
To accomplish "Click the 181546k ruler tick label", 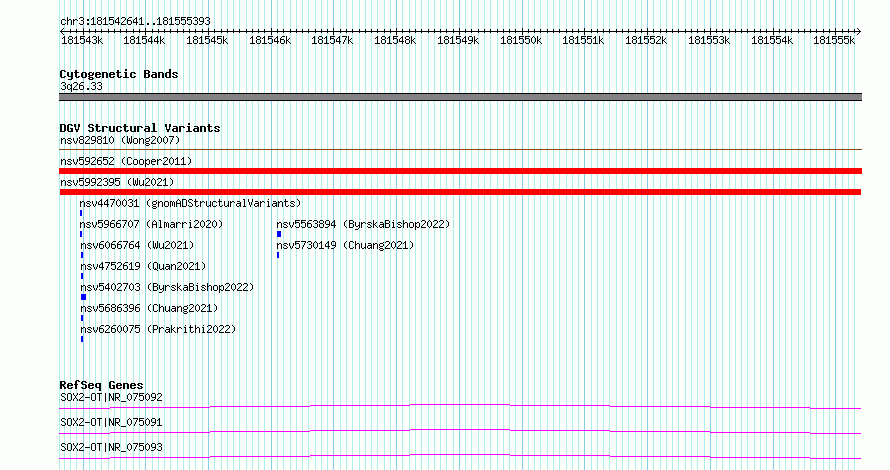I will coord(270,40).
